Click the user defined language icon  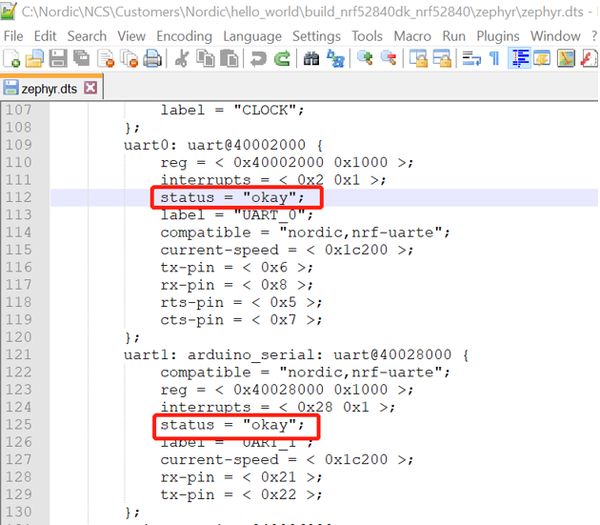tap(542, 59)
